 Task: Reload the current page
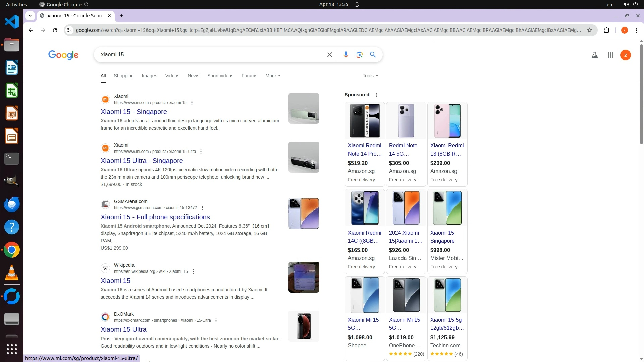coord(55,30)
